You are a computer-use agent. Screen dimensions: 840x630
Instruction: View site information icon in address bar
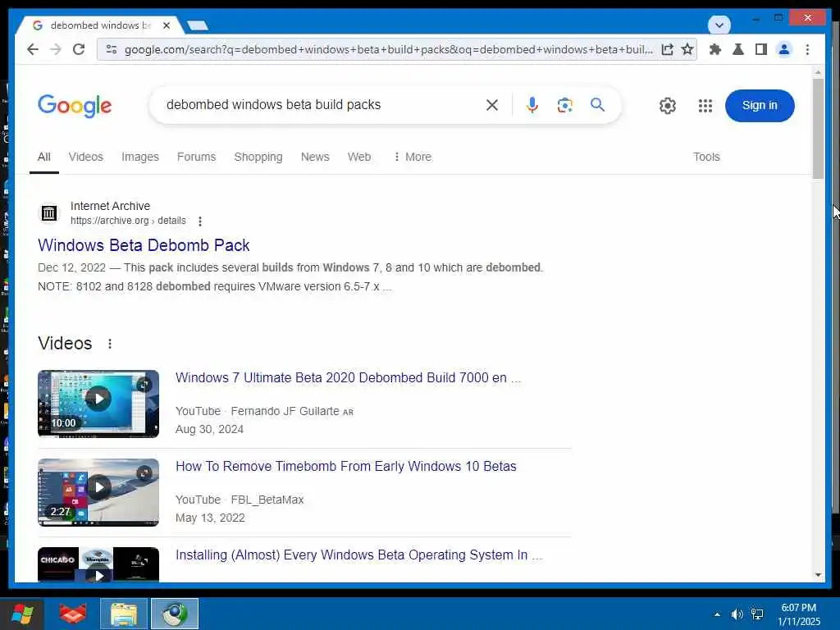(x=112, y=50)
